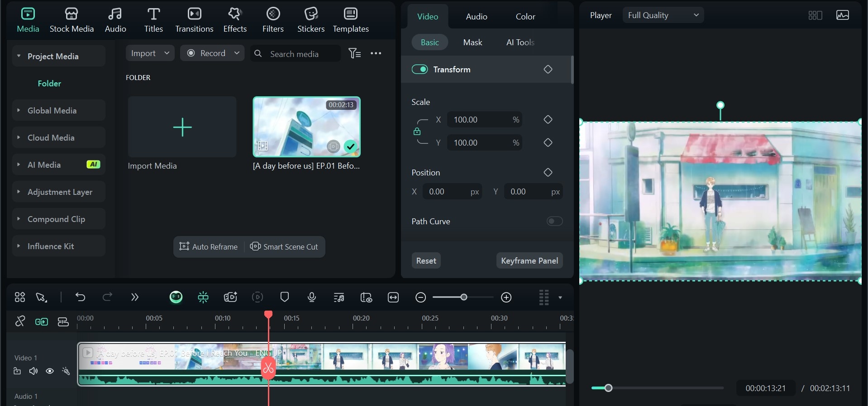Open the Folder item under Project Media
The width and height of the screenshot is (868, 406).
49,83
